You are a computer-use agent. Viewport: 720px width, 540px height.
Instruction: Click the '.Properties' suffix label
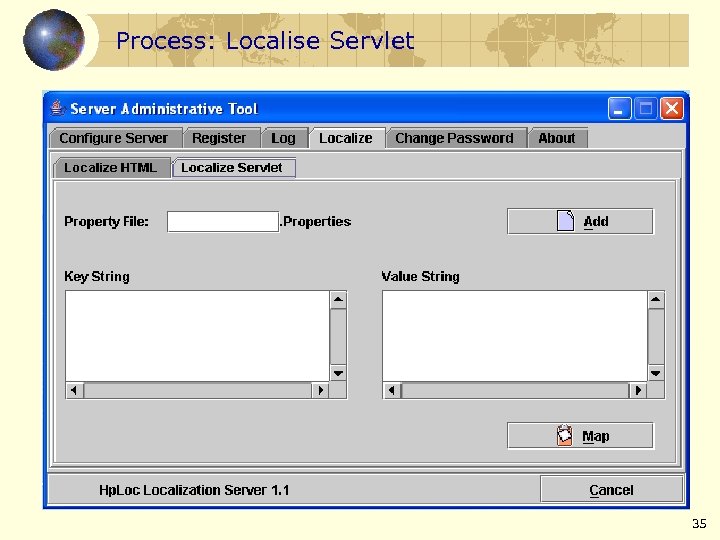click(x=316, y=221)
